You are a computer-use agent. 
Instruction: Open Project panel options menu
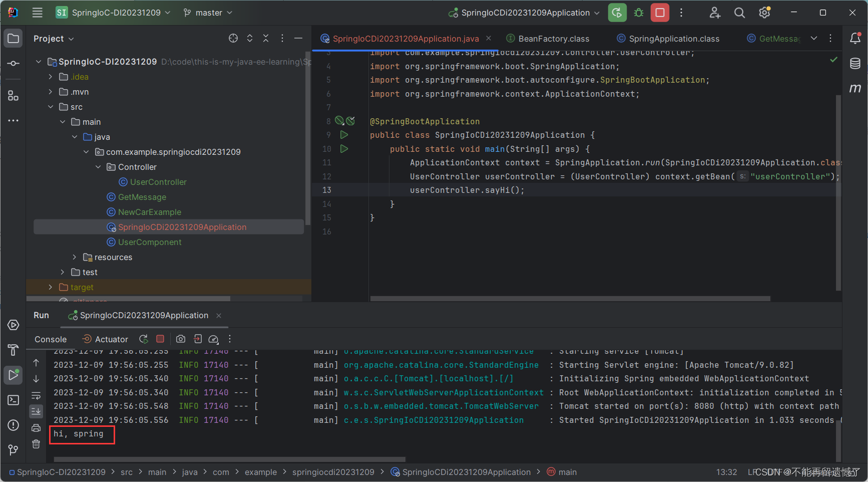tap(282, 38)
